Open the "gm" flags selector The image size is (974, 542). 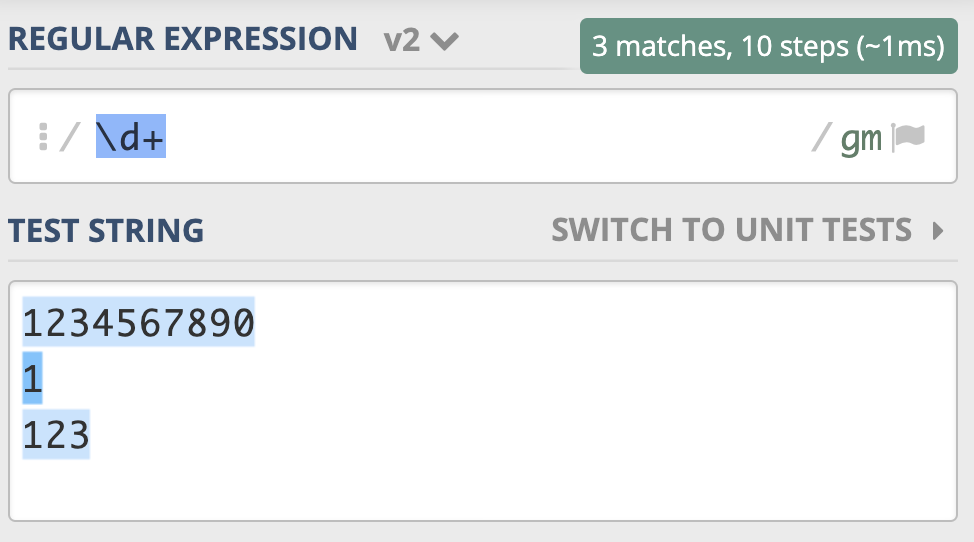[x=861, y=139]
